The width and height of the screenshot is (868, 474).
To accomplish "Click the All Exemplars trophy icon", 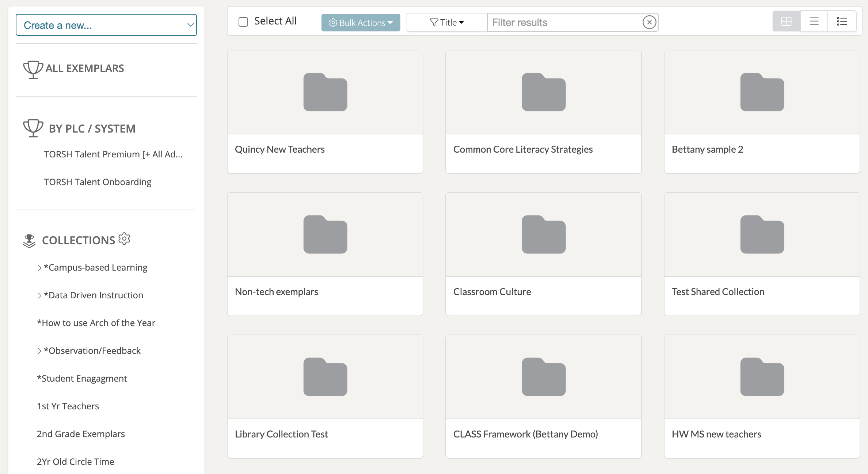I will tap(33, 69).
